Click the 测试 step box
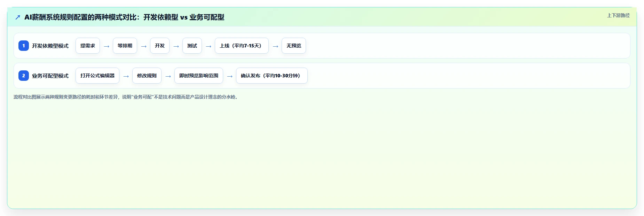This screenshot has width=644, height=216. pyautogui.click(x=192, y=46)
